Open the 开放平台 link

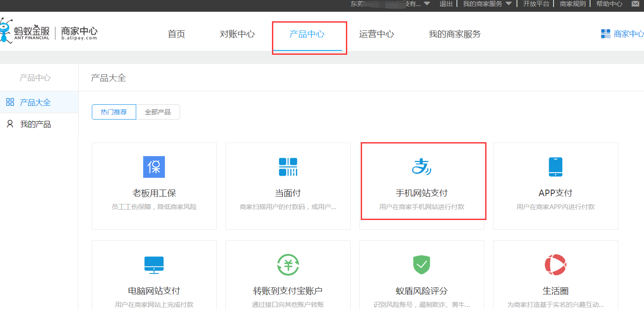click(536, 4)
